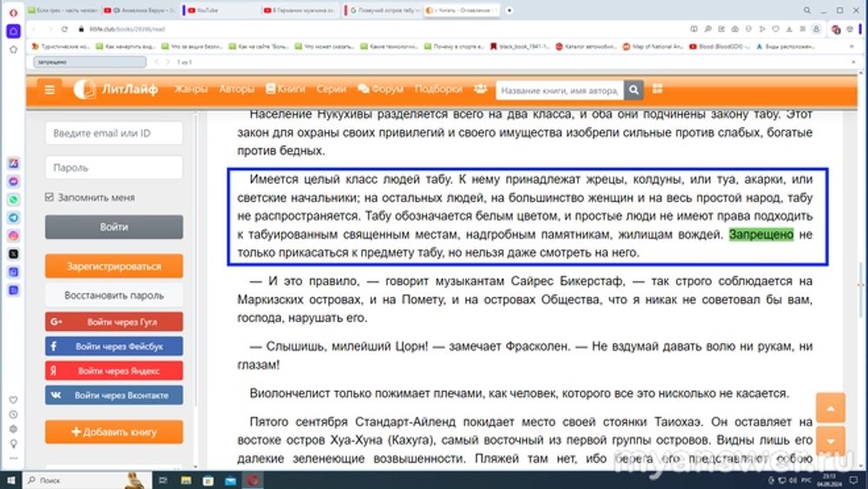Click the email or ID input field
868x489 pixels.
(114, 134)
